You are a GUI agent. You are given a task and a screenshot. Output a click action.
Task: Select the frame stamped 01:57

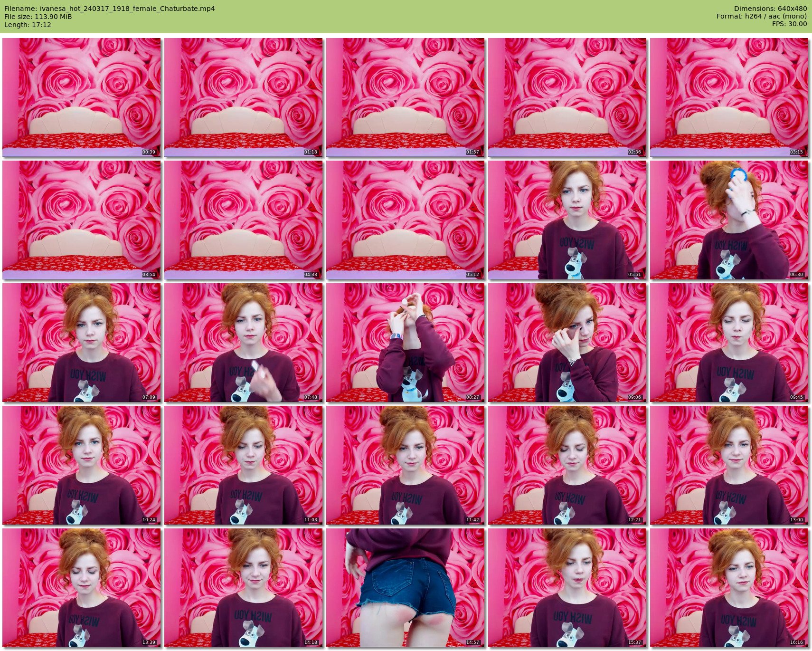(406, 97)
